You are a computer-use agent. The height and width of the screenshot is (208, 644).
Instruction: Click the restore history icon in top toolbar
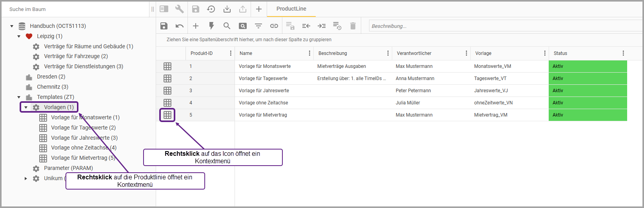pos(211,9)
